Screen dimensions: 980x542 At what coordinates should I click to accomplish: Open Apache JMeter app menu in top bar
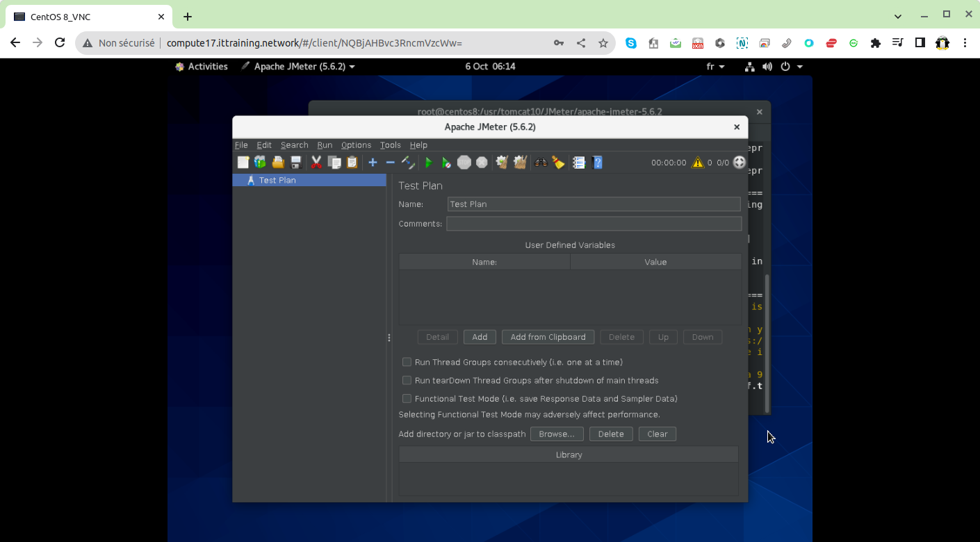pyautogui.click(x=298, y=67)
